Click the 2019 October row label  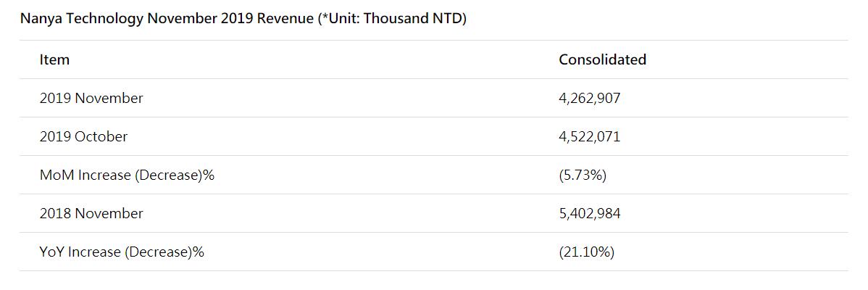83,136
